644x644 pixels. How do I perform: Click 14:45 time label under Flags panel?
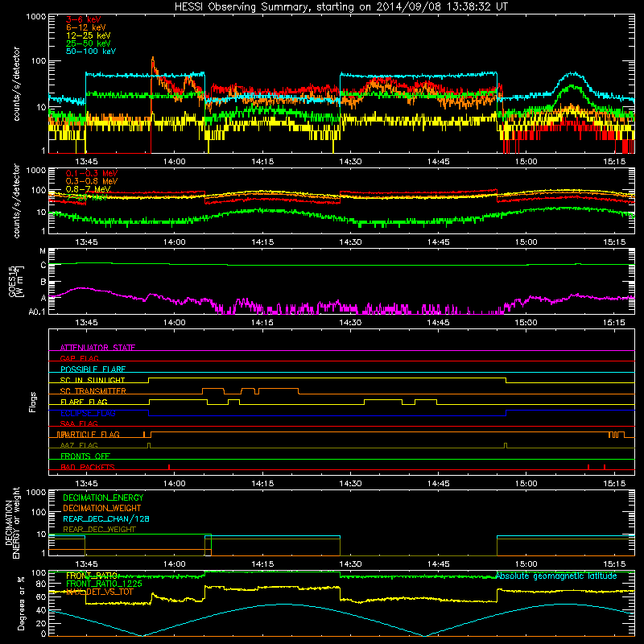tap(438, 484)
